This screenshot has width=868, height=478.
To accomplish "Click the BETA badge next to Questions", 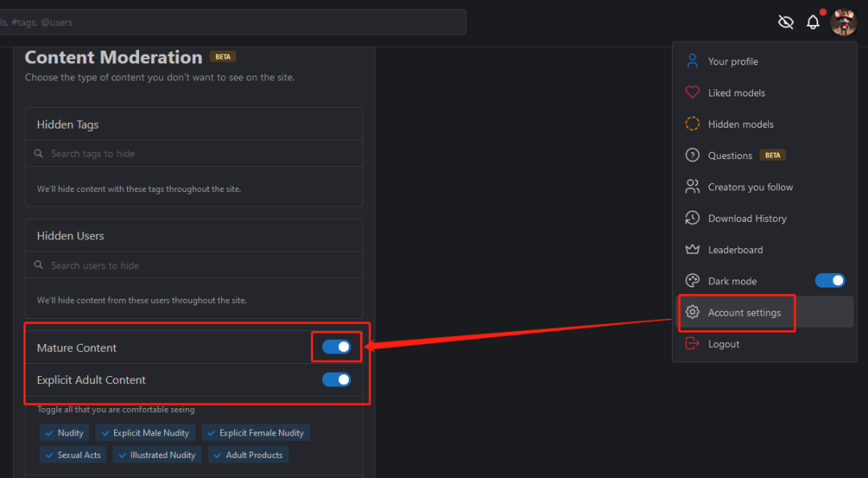I will pyautogui.click(x=772, y=155).
